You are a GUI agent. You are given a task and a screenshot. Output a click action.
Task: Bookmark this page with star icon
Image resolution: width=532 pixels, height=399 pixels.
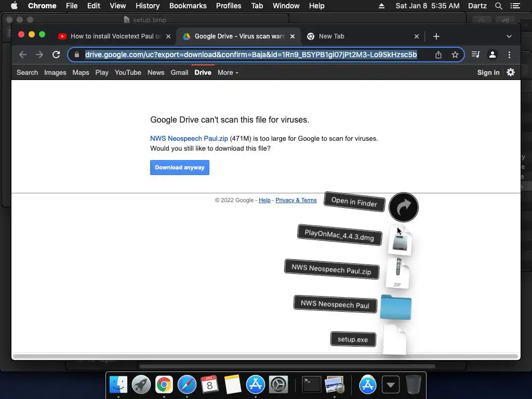pyautogui.click(x=455, y=55)
